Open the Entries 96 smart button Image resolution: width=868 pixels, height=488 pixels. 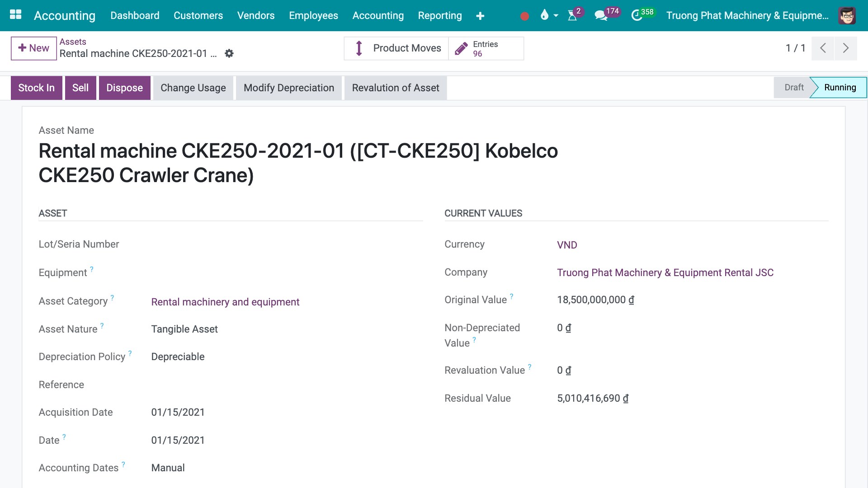pos(486,48)
